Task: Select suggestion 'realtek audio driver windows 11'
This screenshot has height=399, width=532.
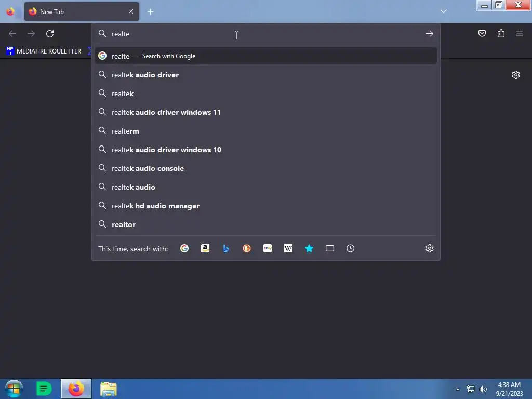Action: click(266, 112)
